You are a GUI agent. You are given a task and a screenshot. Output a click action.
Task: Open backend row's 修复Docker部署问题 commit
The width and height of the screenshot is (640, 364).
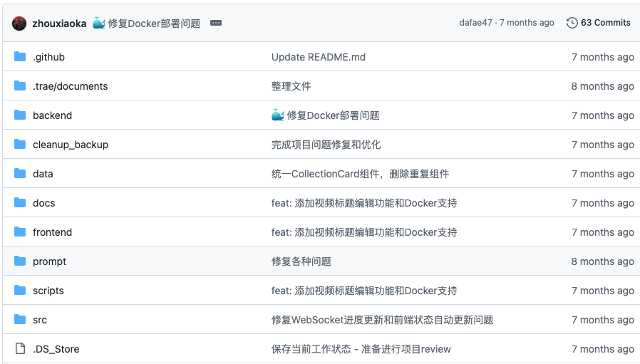pyautogui.click(x=333, y=115)
